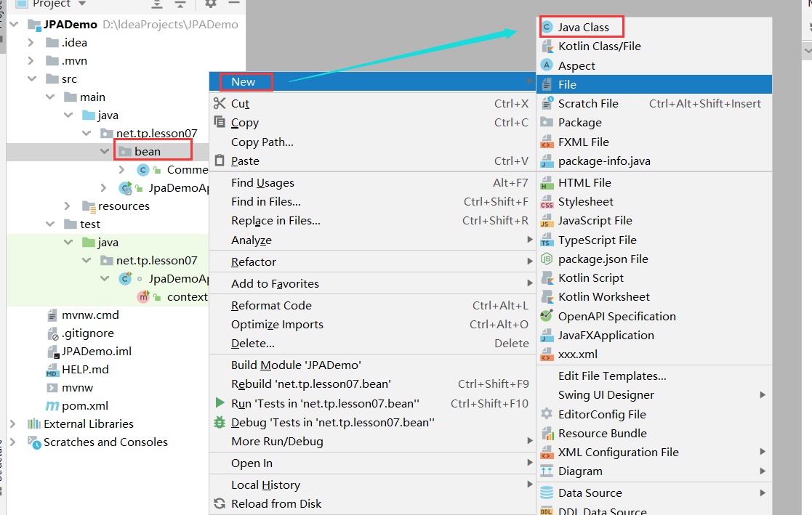Viewport: 812px width, 515px height.
Task: Click the pom.xml Maven icon
Action: coord(52,406)
